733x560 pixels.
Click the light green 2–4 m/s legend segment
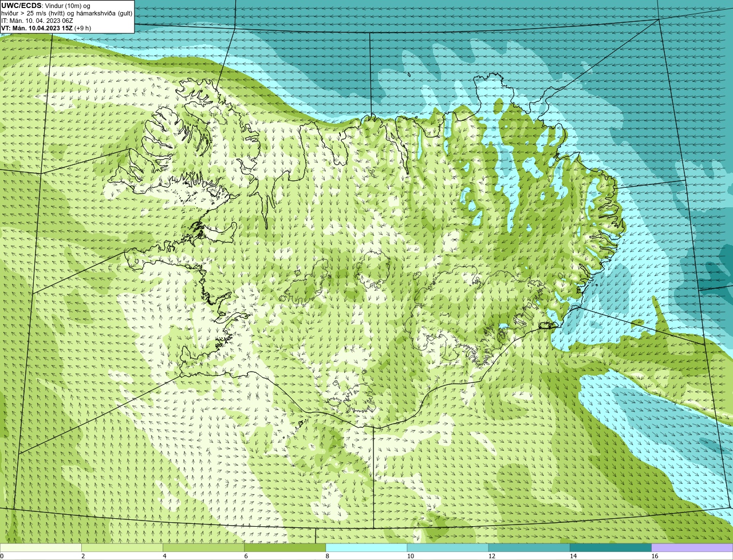(122, 547)
